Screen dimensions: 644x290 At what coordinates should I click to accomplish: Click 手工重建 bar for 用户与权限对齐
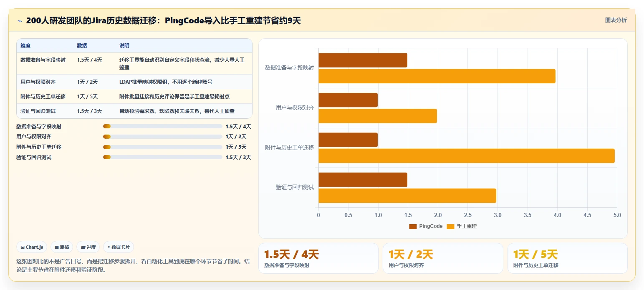coord(378,116)
